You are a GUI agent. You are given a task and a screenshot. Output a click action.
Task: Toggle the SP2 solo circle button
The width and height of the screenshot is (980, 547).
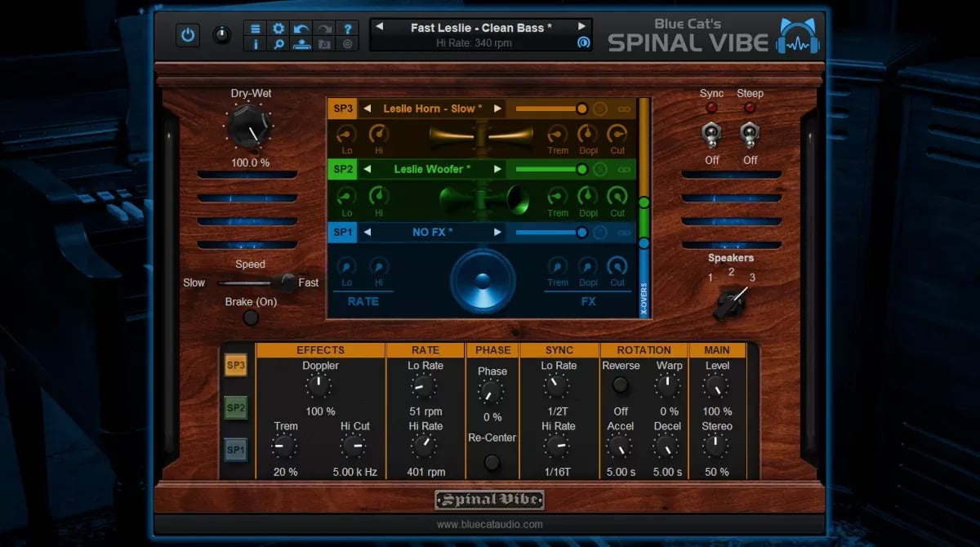600,169
